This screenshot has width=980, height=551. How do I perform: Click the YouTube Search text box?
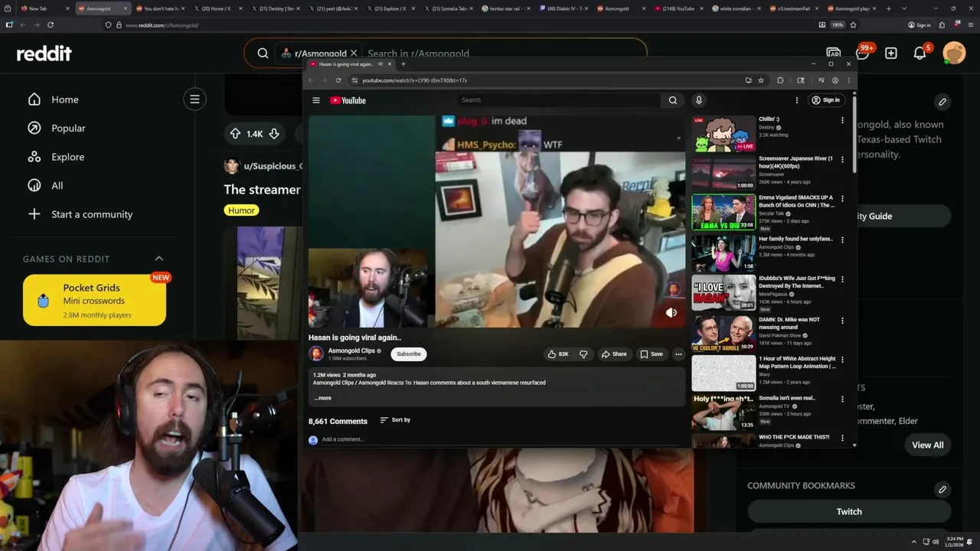pyautogui.click(x=559, y=100)
